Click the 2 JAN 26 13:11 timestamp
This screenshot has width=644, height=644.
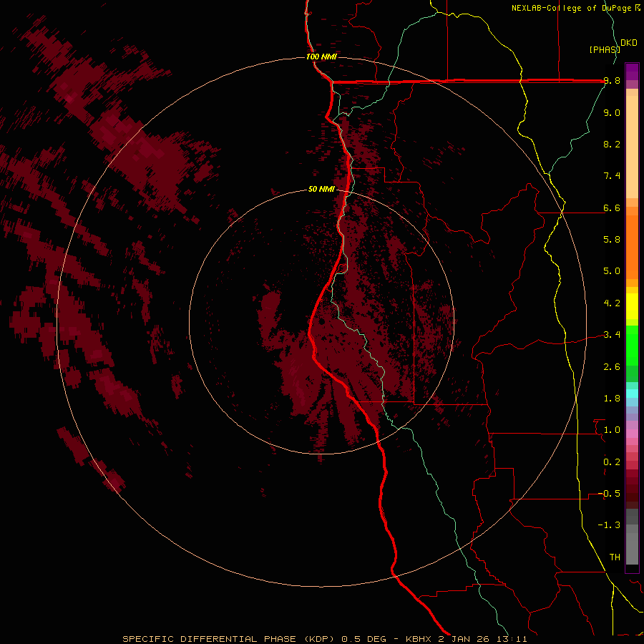tap(482, 639)
